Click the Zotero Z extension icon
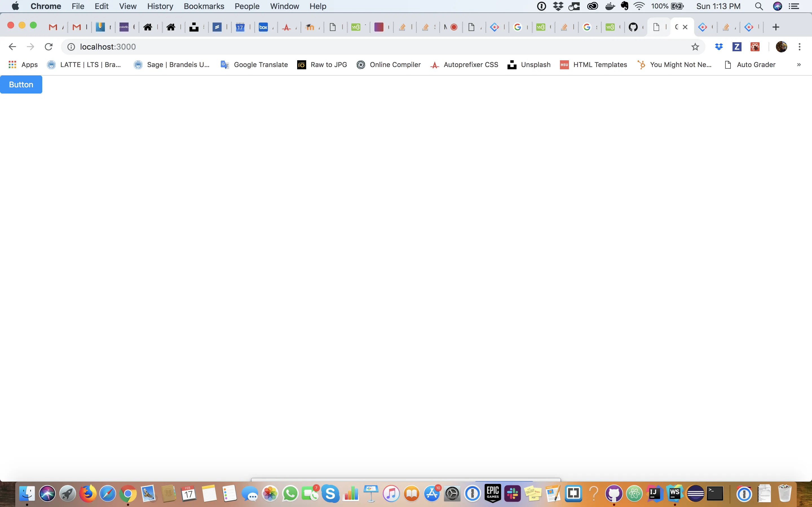The height and width of the screenshot is (507, 812). click(x=736, y=46)
